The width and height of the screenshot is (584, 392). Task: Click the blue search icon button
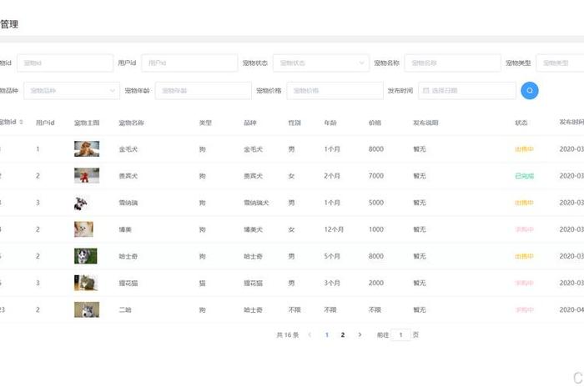[529, 90]
